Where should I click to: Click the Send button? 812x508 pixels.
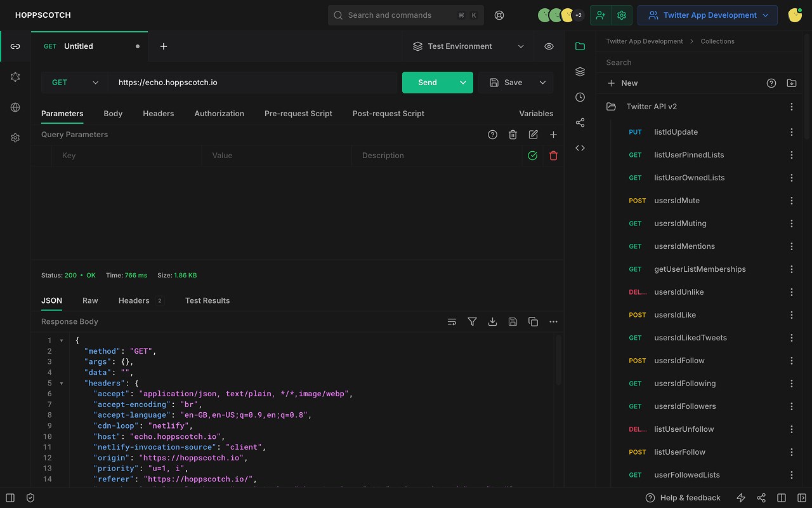[427, 83]
